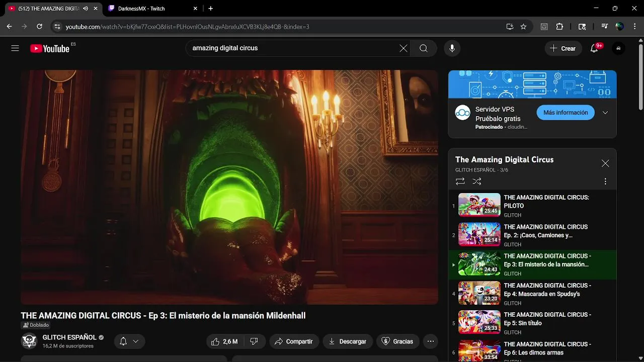This screenshot has width=644, height=362.
Task: Go to YouTube home via logo
Action: tap(49, 48)
